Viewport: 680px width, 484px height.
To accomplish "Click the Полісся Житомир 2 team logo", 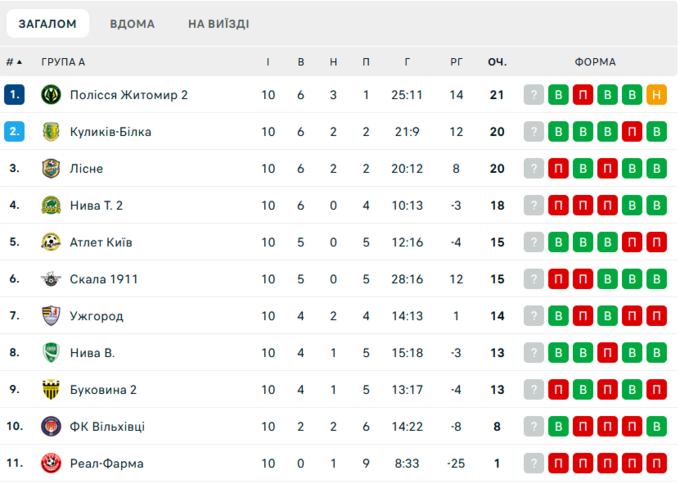I will (x=50, y=95).
